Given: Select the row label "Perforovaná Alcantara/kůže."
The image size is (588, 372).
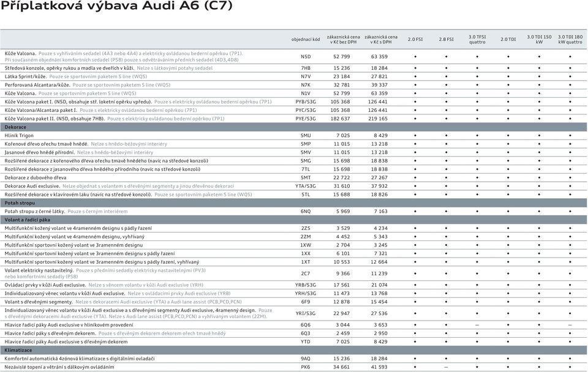Looking at the screenshot, I should point(37,85).
